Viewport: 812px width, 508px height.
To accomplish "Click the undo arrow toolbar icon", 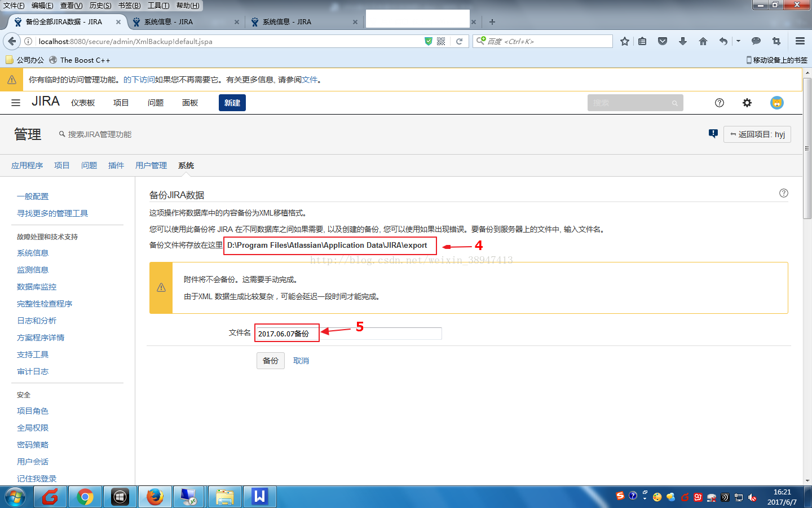I will [723, 41].
